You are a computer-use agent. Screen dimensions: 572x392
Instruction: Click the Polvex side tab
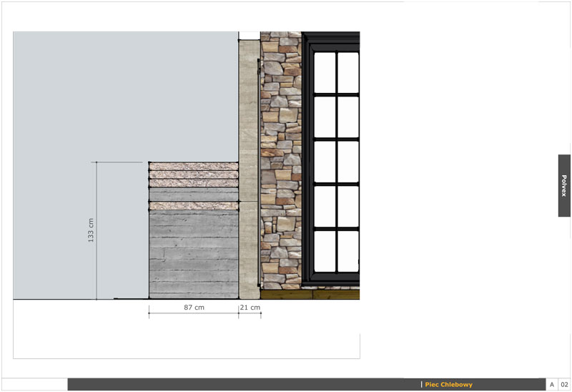[563, 185]
